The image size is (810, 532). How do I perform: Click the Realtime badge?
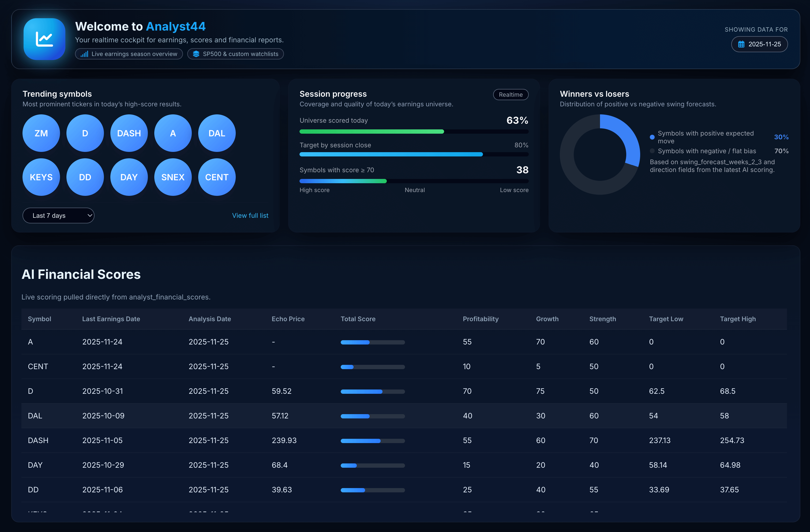(x=511, y=95)
